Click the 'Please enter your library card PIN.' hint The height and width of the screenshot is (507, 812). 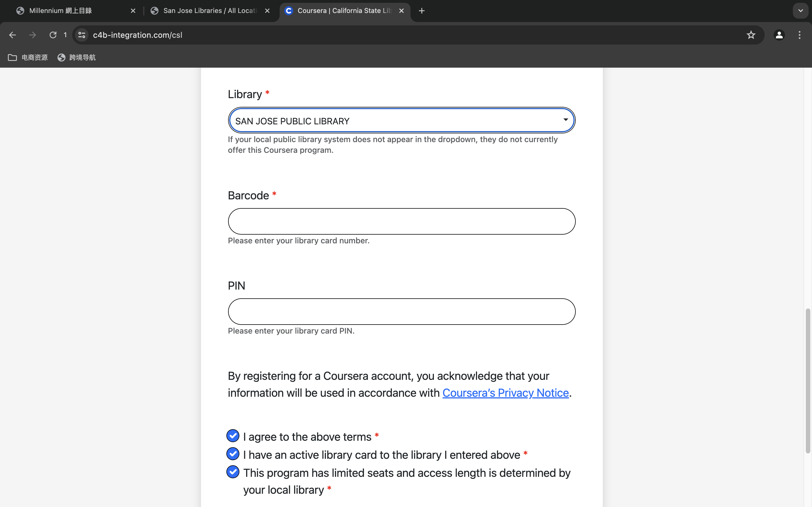tap(291, 331)
